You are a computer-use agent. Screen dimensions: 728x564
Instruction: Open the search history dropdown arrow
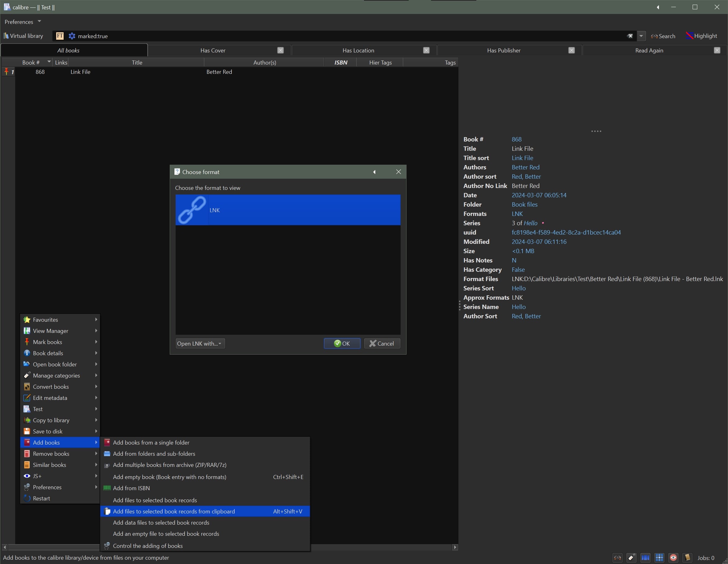[641, 36]
